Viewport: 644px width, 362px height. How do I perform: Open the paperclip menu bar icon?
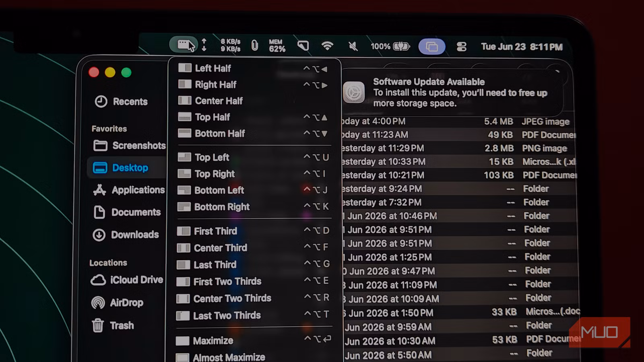click(x=254, y=45)
